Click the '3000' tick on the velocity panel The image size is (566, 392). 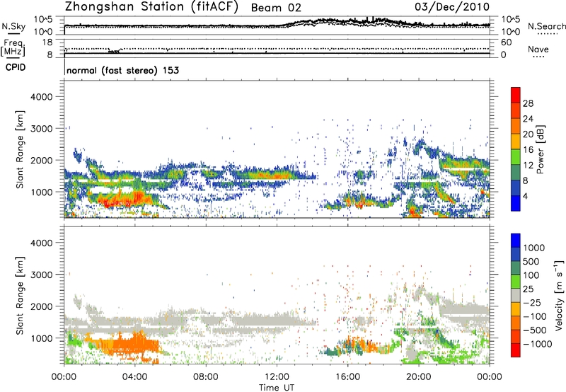point(41,275)
